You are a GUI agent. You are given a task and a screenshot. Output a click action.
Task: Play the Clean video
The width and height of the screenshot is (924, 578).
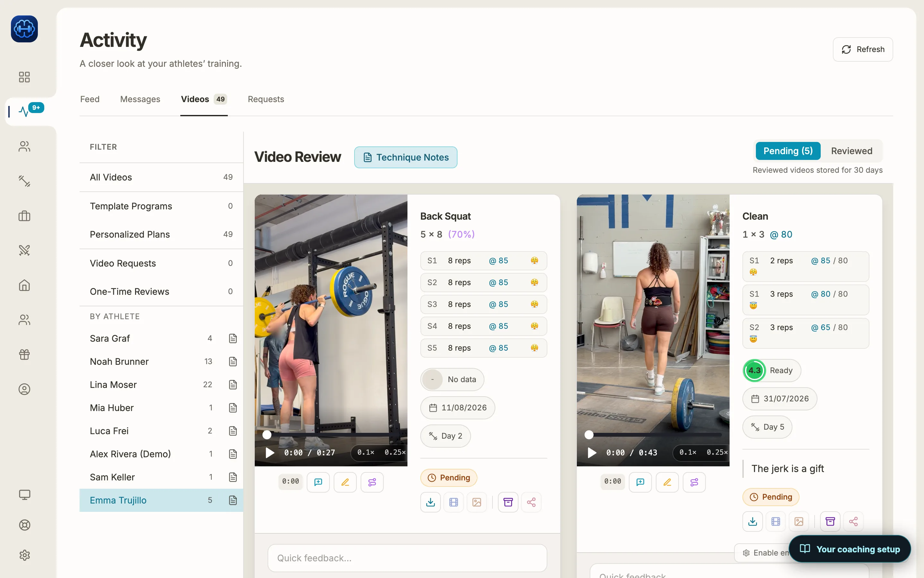click(x=592, y=453)
